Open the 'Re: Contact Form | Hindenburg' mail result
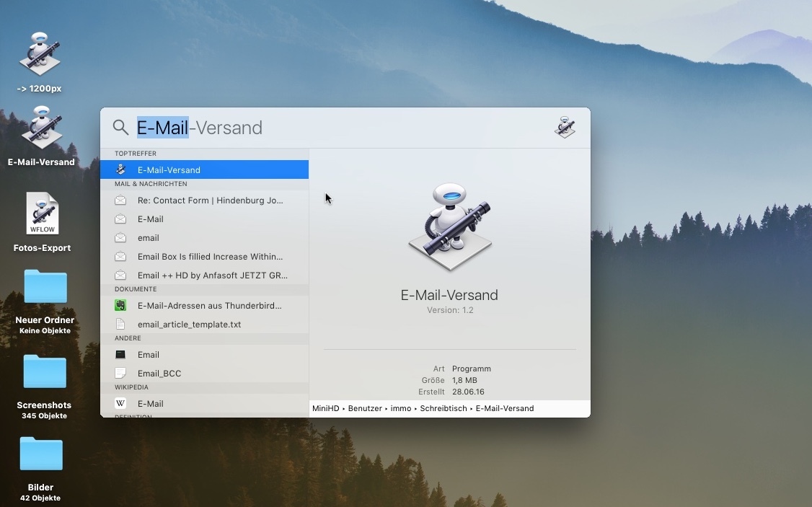Screen dimensions: 812x507 pyautogui.click(x=205, y=200)
